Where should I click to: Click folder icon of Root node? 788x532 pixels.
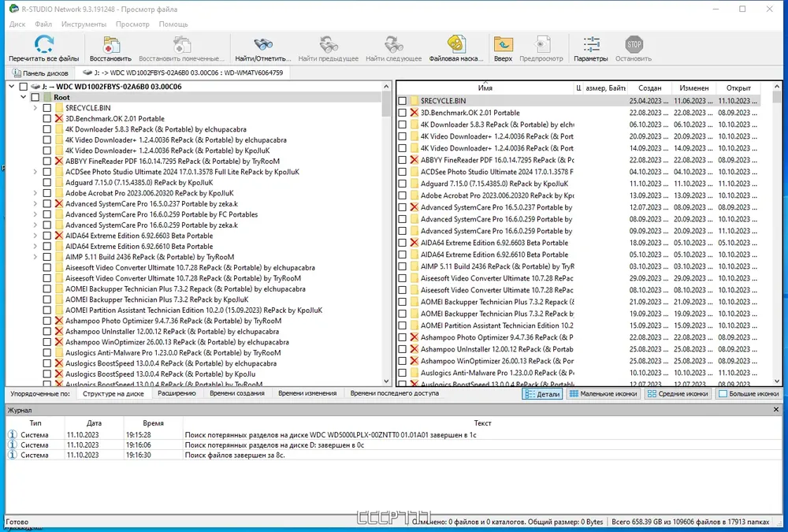[48, 97]
